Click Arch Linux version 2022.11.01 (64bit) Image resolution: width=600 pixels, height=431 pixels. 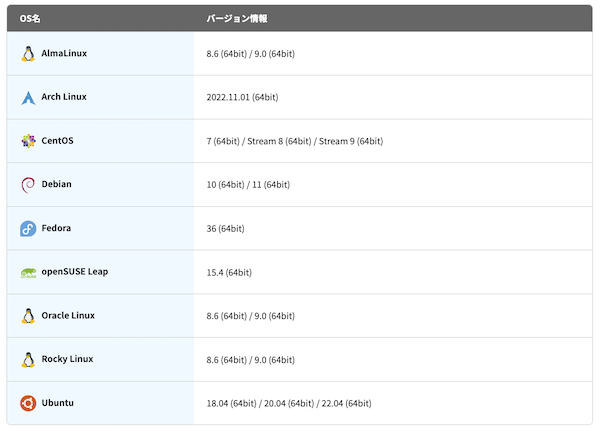click(242, 98)
